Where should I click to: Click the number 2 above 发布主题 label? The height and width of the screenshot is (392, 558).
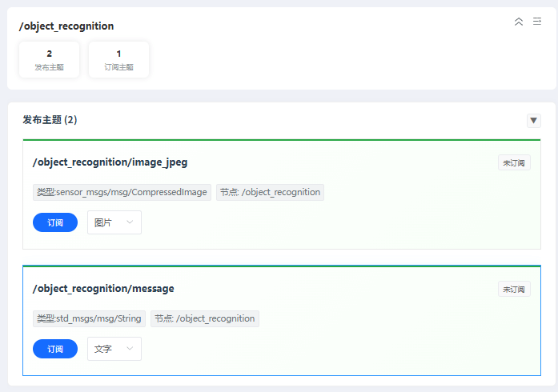[49, 54]
